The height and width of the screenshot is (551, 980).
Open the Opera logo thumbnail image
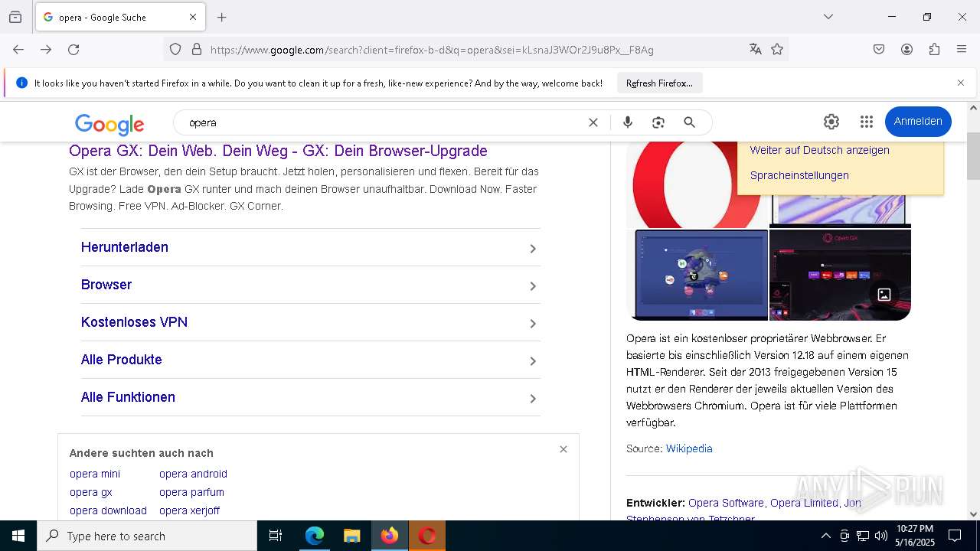(695, 184)
